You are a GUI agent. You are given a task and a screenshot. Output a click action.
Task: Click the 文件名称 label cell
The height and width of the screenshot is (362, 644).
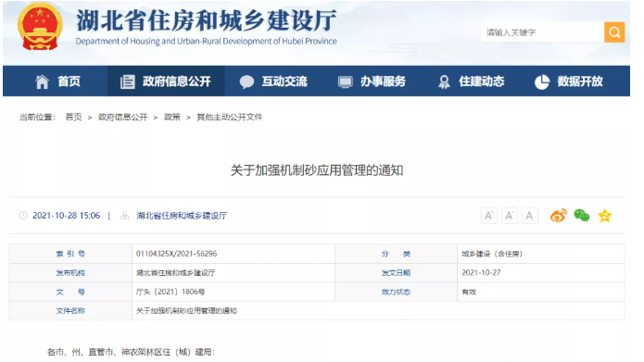coord(70,311)
